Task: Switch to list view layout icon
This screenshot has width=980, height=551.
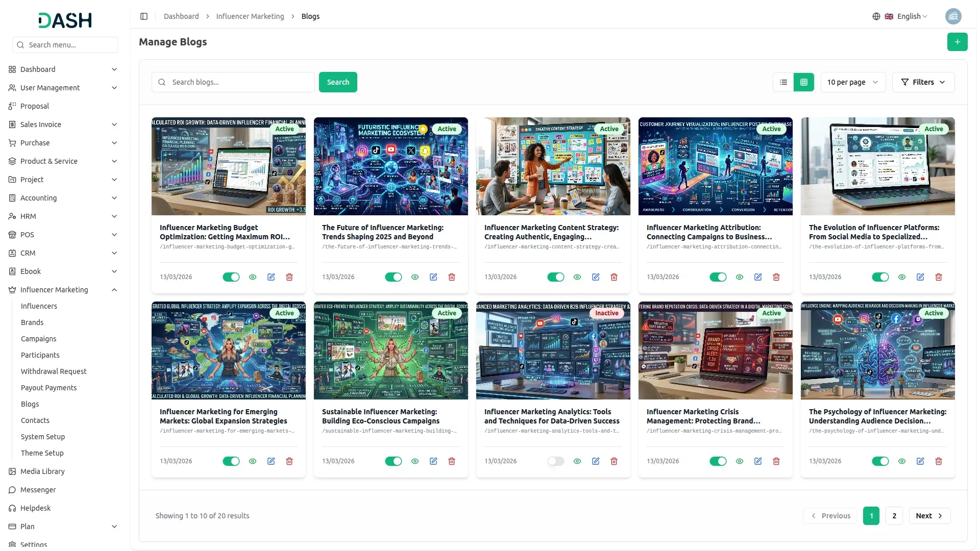Action: coord(783,82)
